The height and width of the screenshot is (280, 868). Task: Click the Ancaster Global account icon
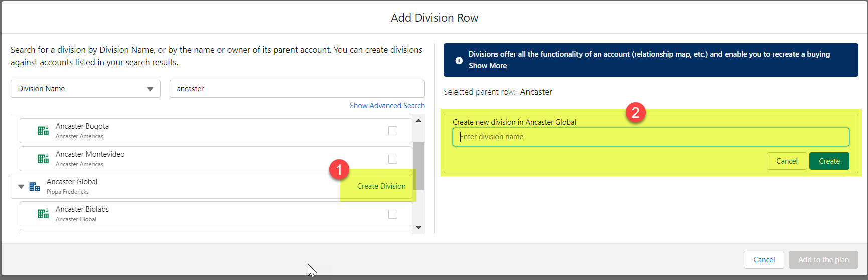(x=34, y=187)
